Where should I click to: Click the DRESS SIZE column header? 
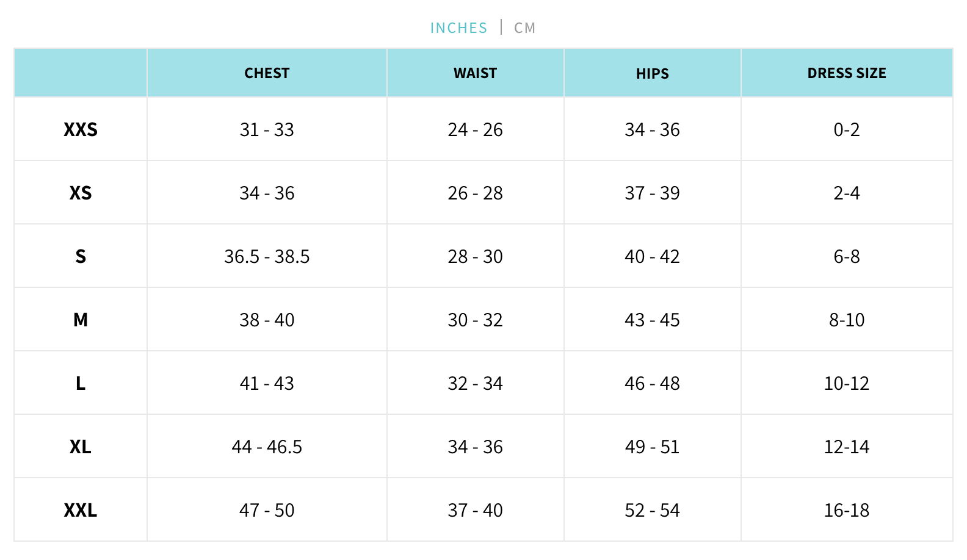tap(846, 73)
